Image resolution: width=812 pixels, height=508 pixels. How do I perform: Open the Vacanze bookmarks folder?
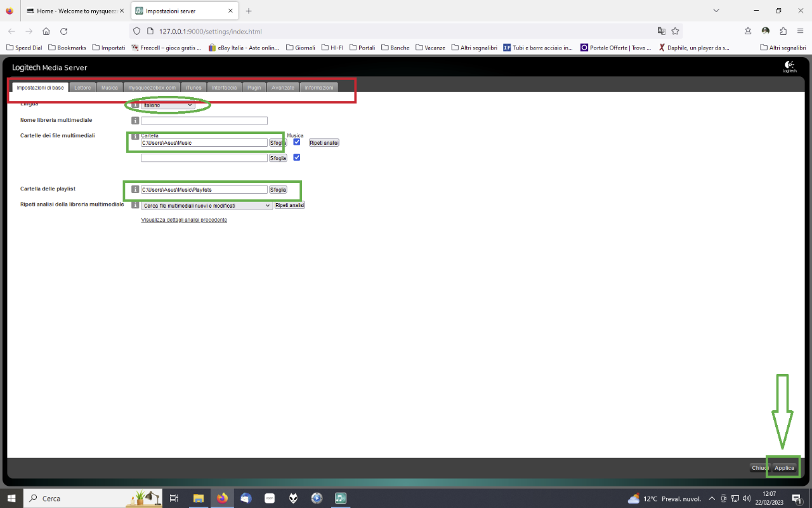coord(430,48)
